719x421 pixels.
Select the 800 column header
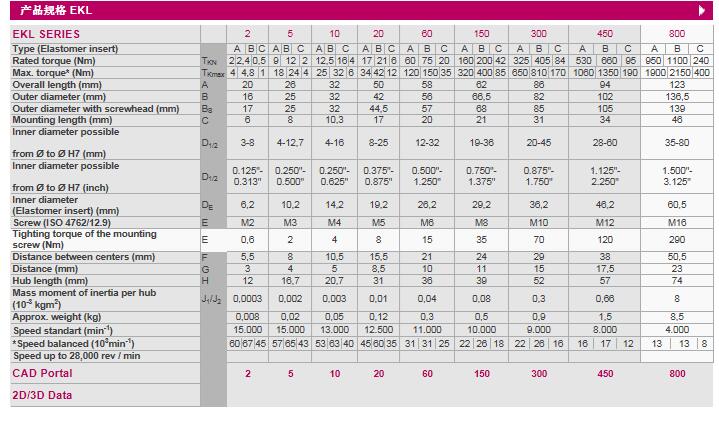(678, 33)
